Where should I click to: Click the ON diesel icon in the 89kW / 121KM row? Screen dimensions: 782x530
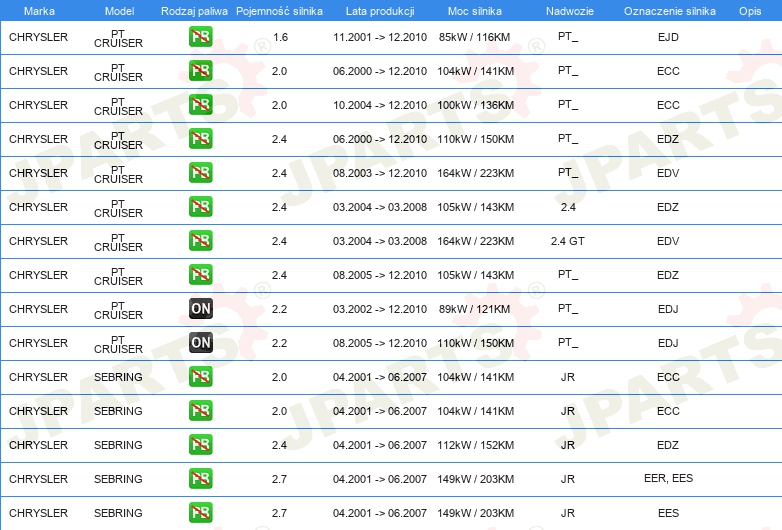(x=200, y=309)
